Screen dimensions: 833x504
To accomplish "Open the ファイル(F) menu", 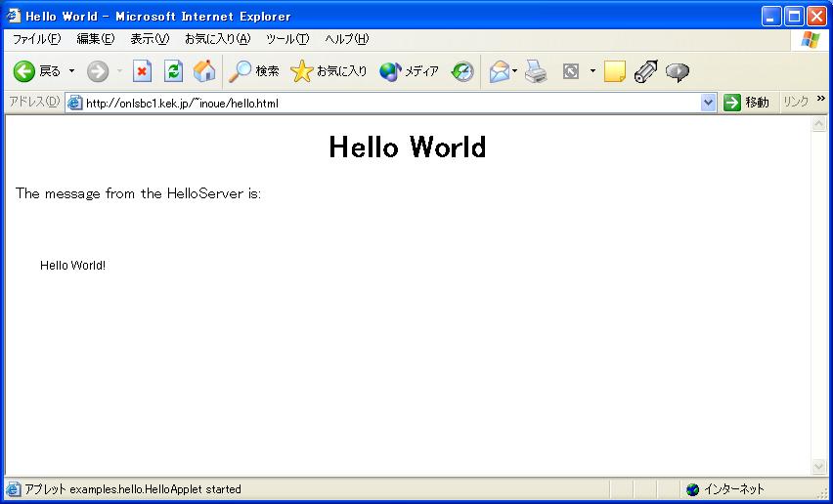I will (36, 39).
